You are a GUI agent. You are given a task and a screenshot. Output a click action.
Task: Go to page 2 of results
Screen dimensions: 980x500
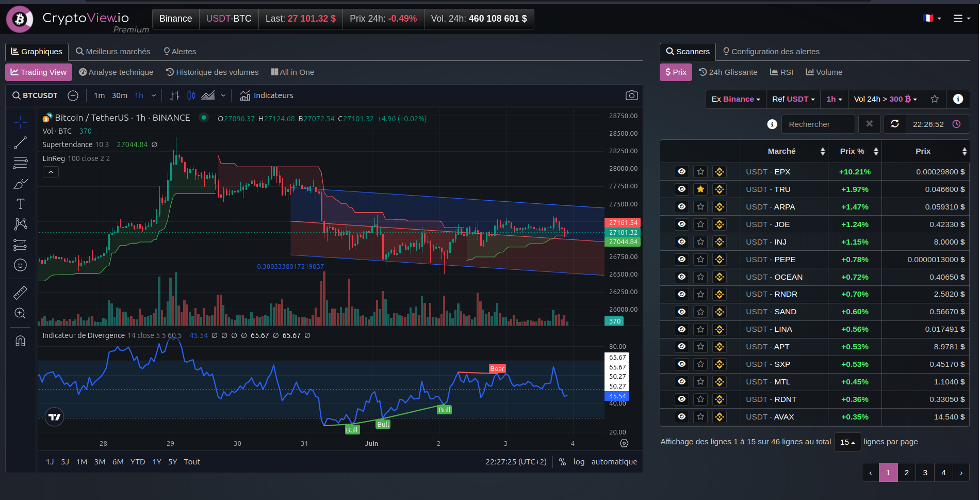907,473
